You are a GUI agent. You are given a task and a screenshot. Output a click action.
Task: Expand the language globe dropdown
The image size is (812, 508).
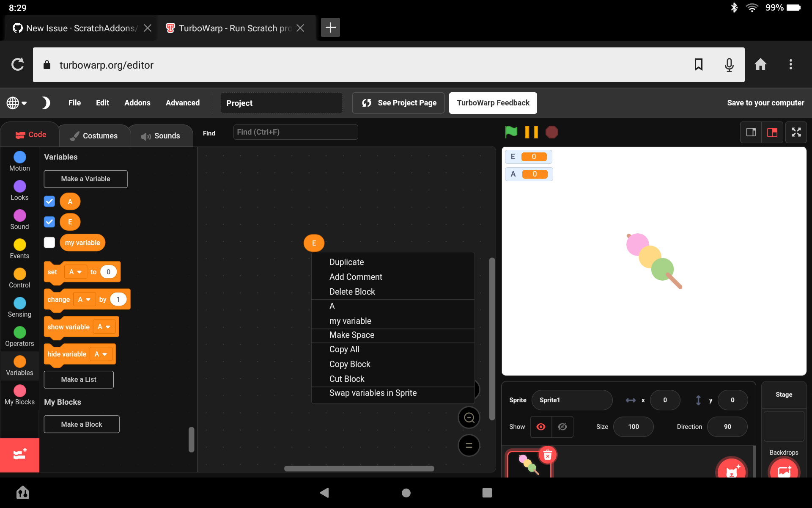[16, 103]
